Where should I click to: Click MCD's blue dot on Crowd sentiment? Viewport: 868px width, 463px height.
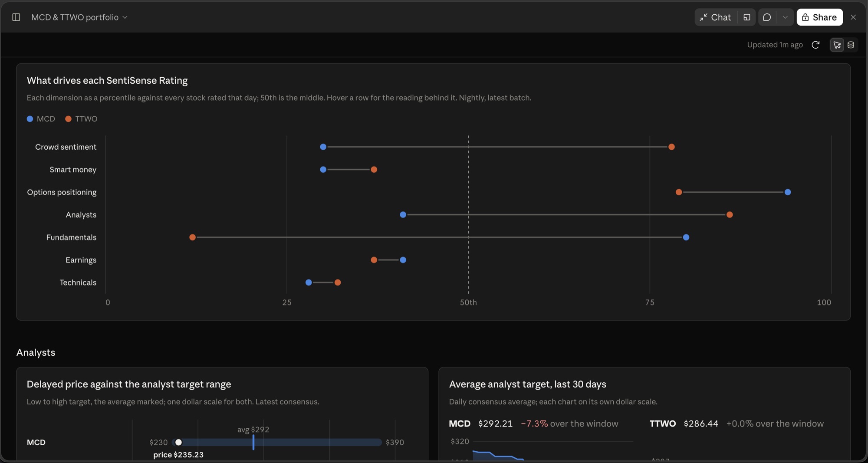tap(323, 147)
